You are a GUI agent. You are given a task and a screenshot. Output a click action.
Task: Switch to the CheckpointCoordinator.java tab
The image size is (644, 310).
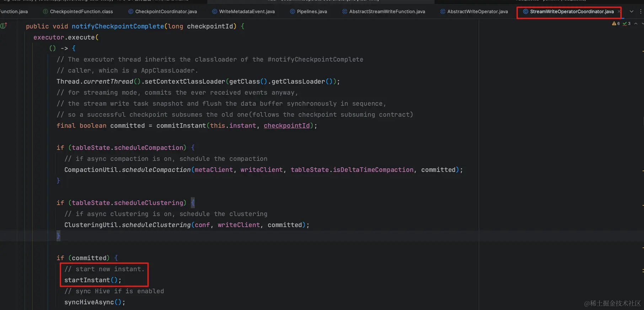[162, 11]
